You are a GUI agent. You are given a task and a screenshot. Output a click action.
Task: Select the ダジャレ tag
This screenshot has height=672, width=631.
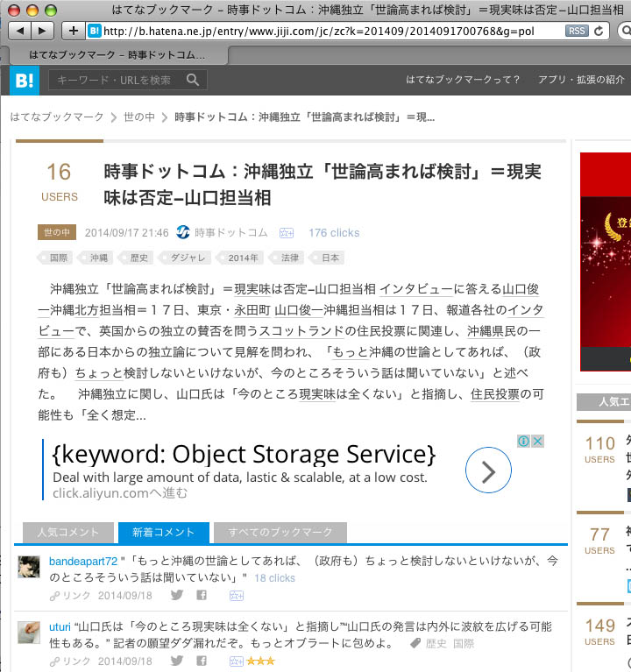click(185, 258)
